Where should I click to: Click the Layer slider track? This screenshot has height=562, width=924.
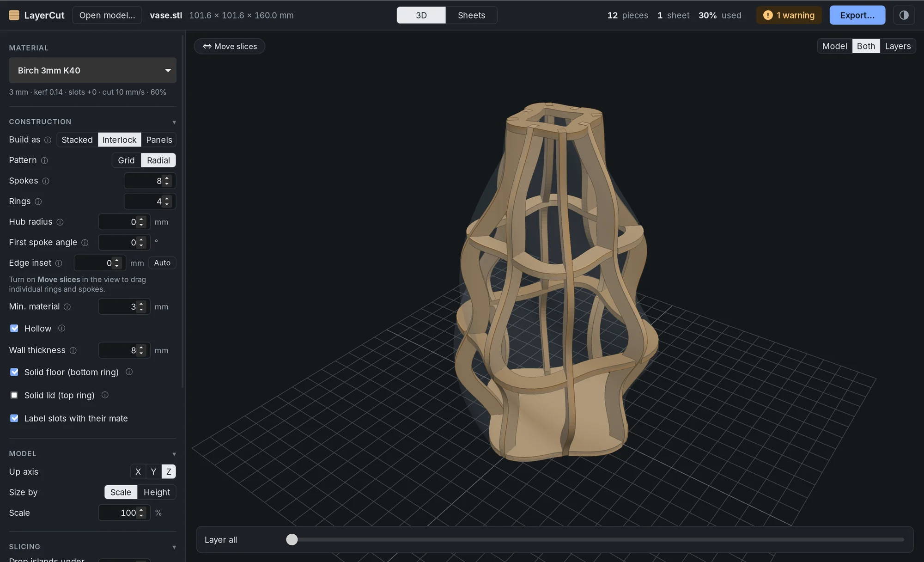pos(595,539)
